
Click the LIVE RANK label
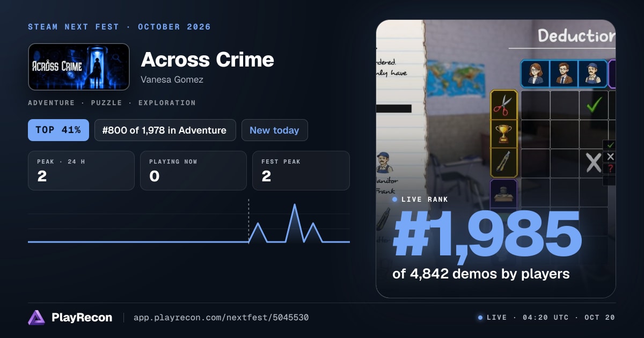point(425,200)
